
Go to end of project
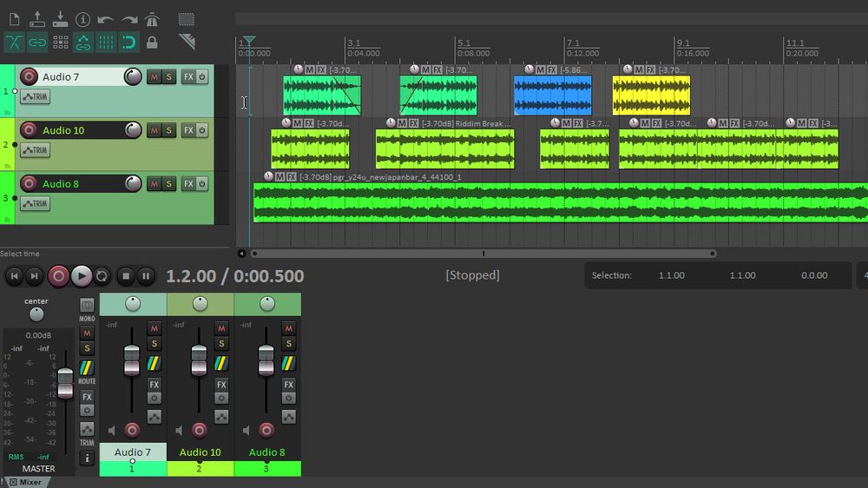[x=35, y=276]
